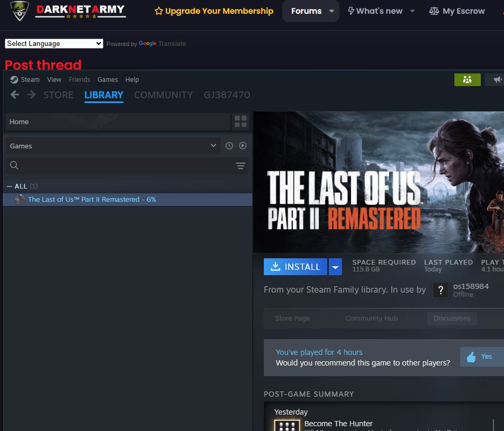Screen dimensions: 504x431
Task: Open the Games filter dropdown chevron
Action: pyautogui.click(x=213, y=145)
